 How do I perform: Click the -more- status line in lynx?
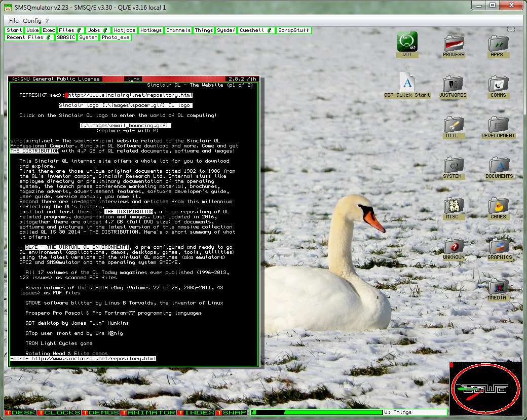click(83, 359)
